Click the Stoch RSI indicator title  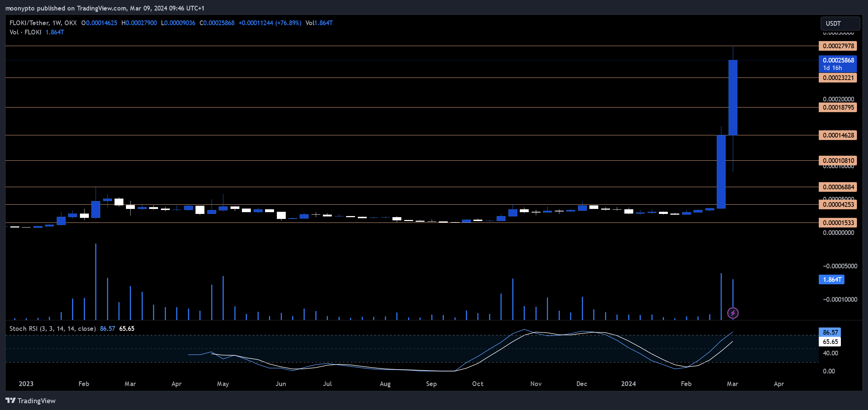point(52,329)
